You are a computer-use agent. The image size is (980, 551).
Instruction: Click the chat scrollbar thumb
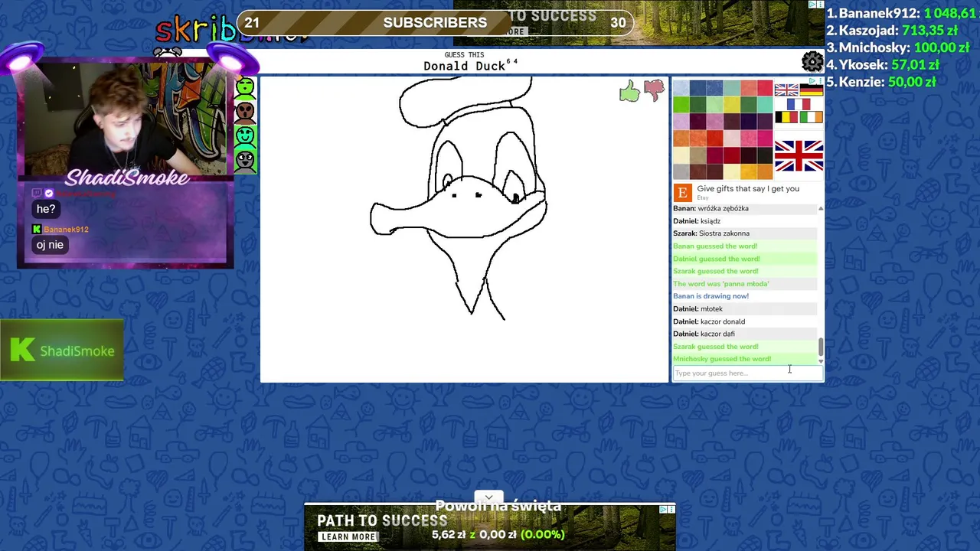point(821,347)
